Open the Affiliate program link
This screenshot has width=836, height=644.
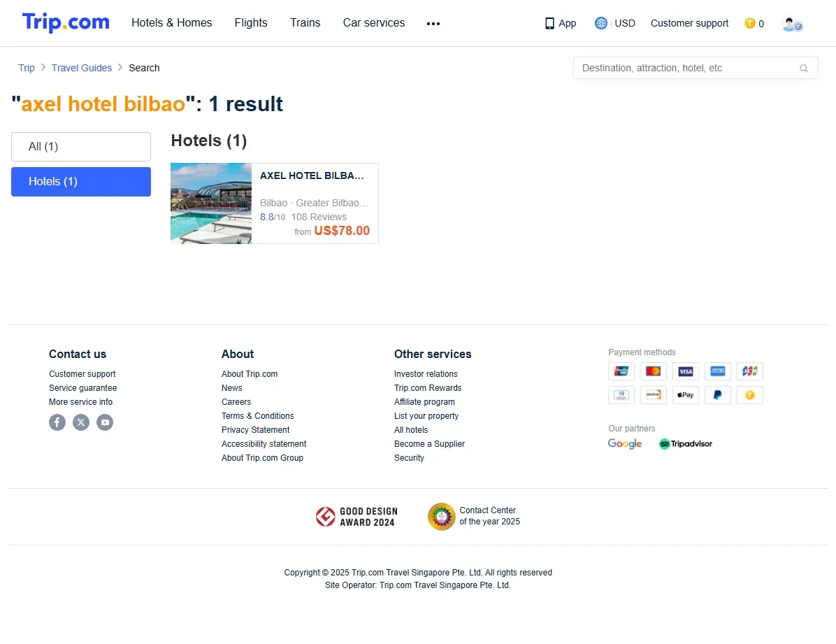pyautogui.click(x=424, y=402)
